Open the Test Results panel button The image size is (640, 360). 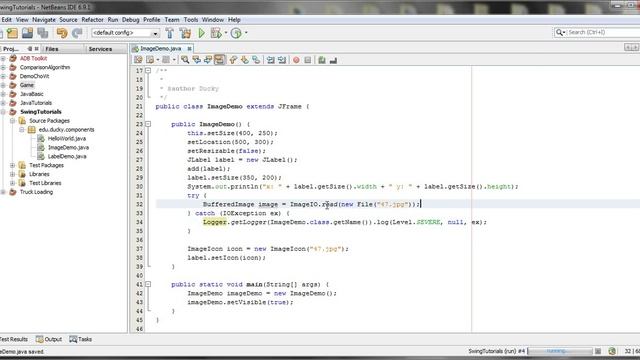[13, 339]
